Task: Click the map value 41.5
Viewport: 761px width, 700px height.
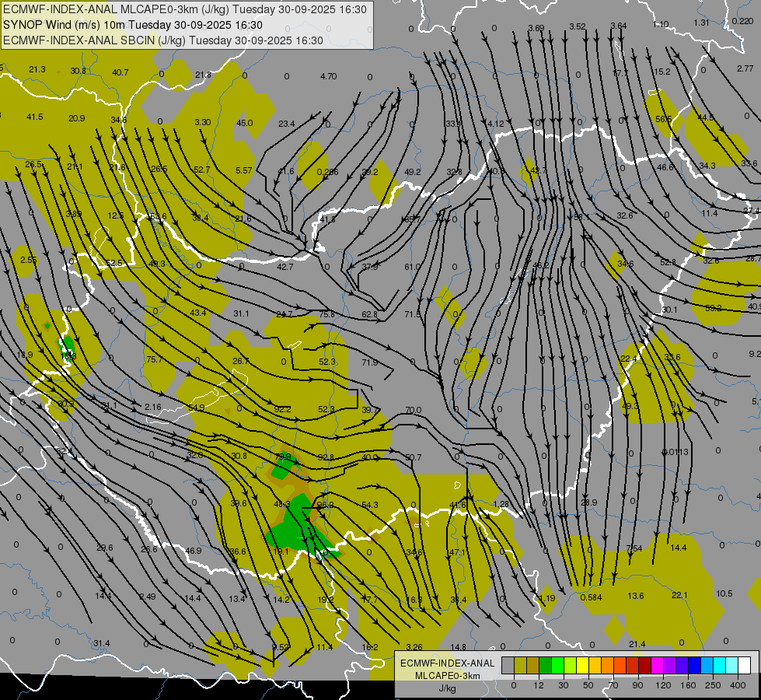Action: point(35,117)
